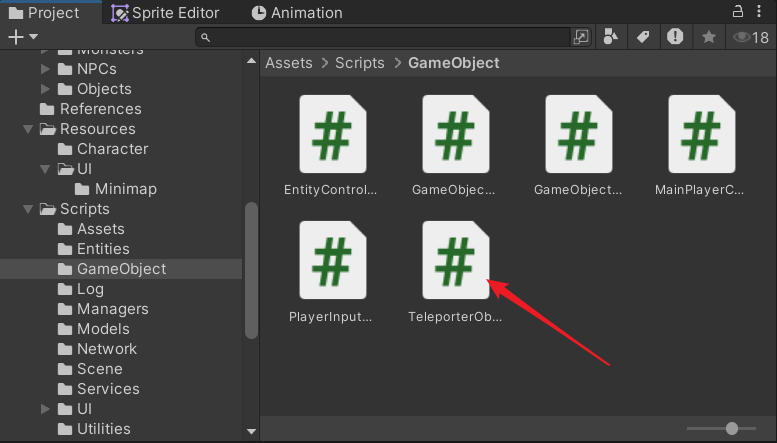The width and height of the screenshot is (777, 443).
Task: Click the icon size slider handle
Action: tap(732, 428)
